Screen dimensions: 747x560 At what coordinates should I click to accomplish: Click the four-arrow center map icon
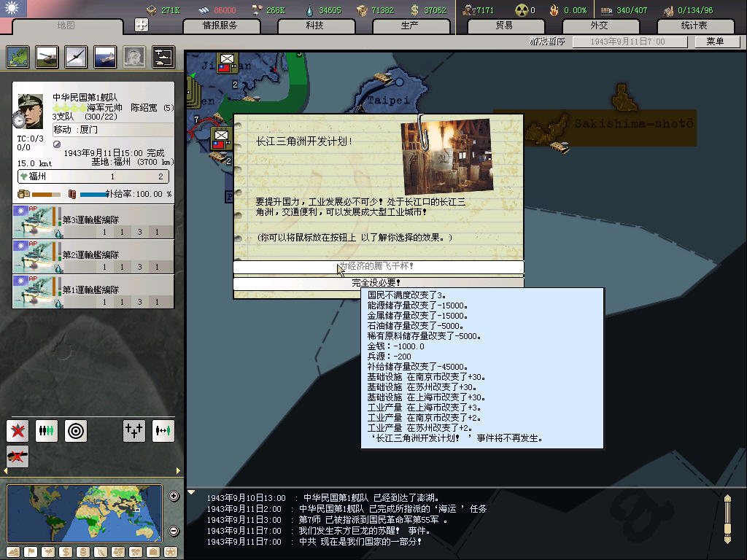click(x=142, y=25)
